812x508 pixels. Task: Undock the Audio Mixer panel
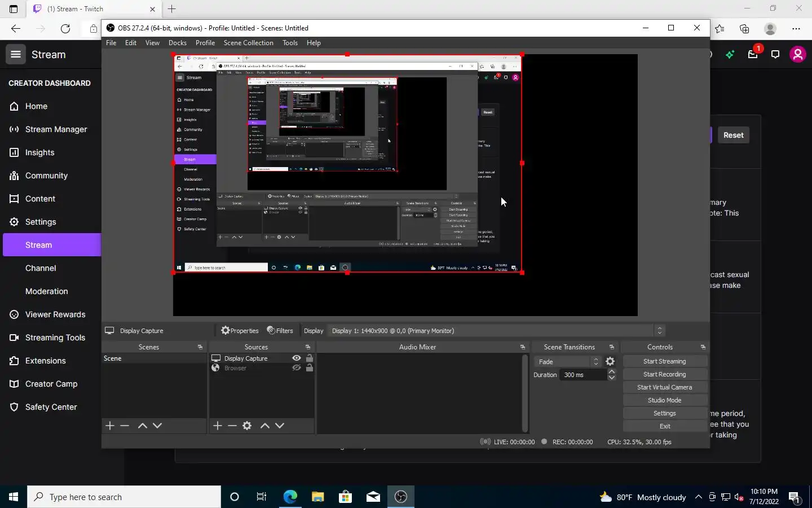[523, 347]
